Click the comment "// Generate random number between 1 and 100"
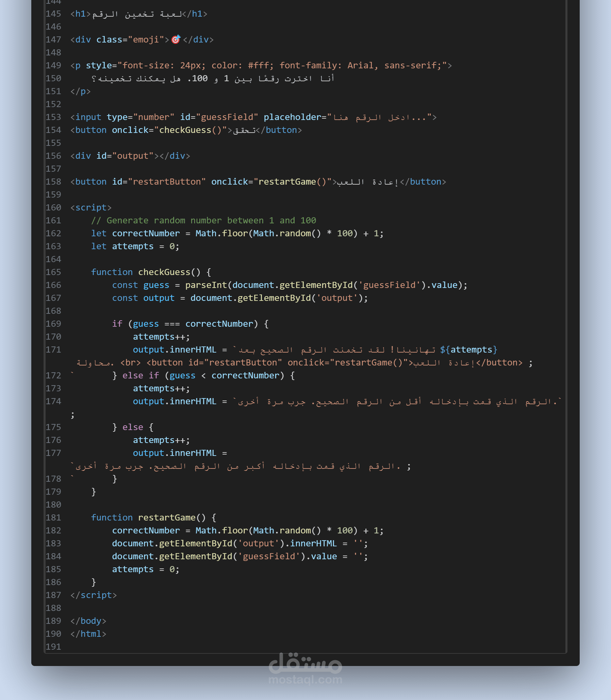Image resolution: width=611 pixels, height=700 pixels. 203,221
